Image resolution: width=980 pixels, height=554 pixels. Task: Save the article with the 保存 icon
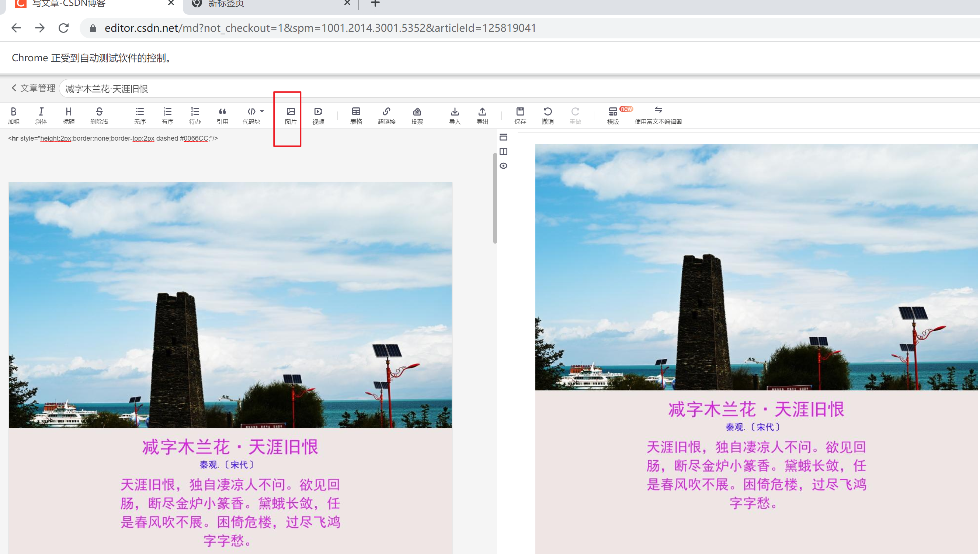click(520, 115)
